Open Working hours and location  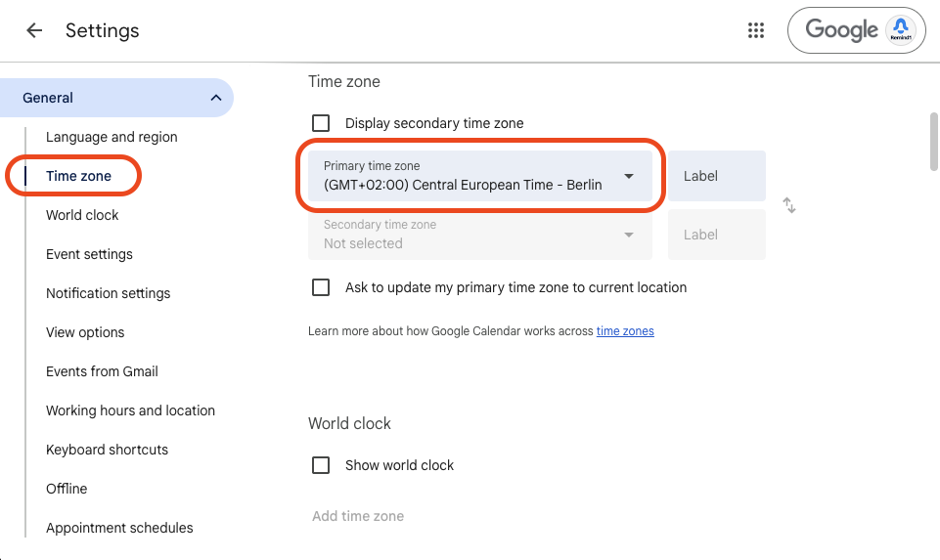click(130, 410)
